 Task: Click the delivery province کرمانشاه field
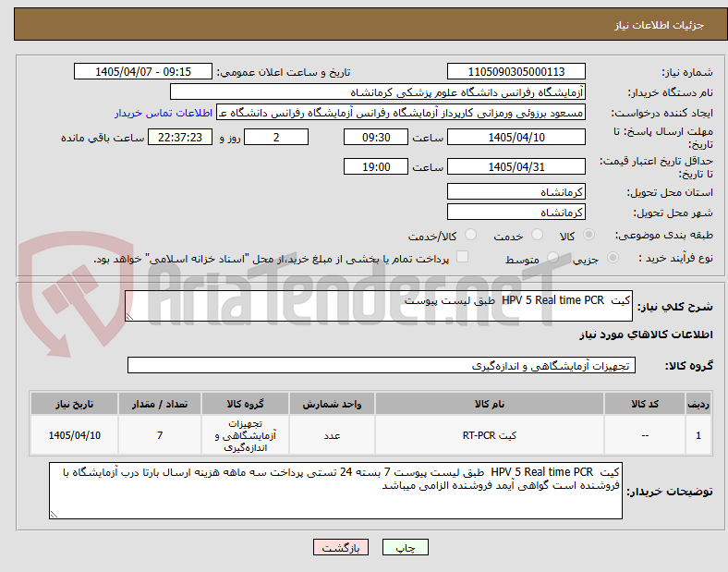(516, 192)
